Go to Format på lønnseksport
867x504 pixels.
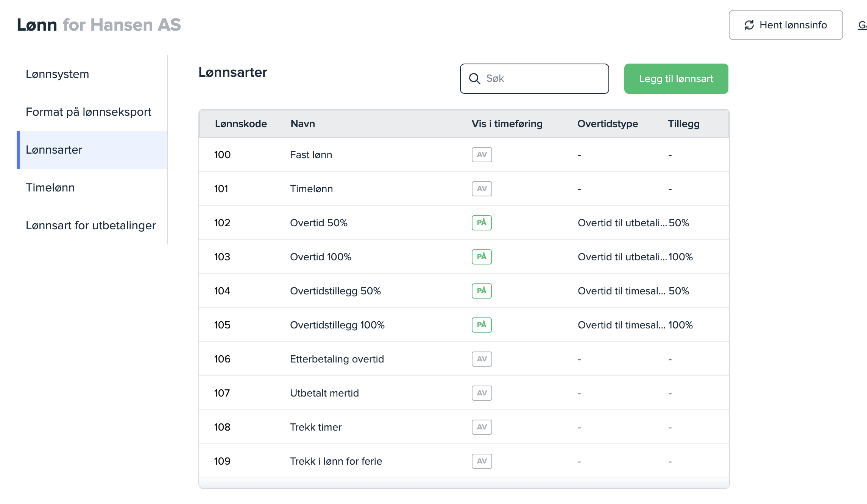click(x=89, y=112)
